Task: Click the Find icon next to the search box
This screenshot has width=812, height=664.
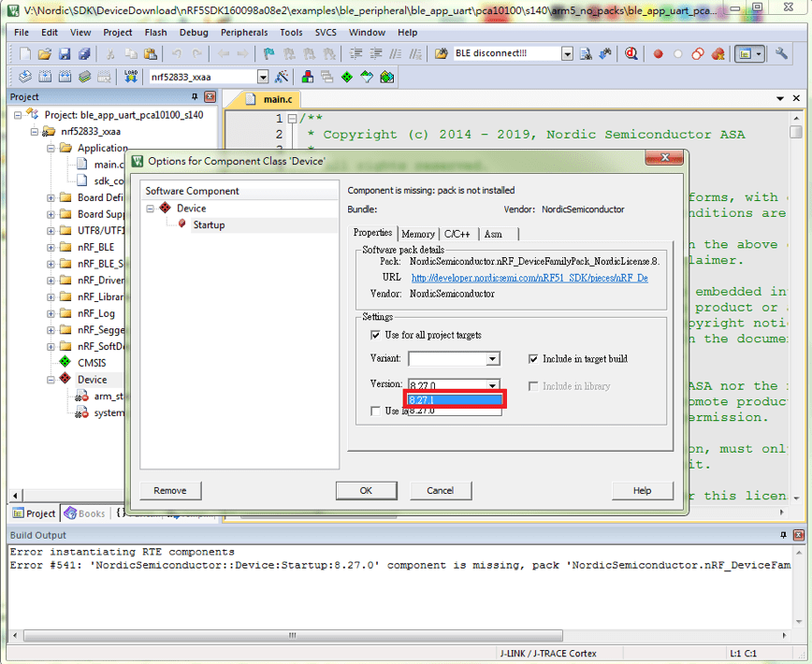Action: pos(586,53)
